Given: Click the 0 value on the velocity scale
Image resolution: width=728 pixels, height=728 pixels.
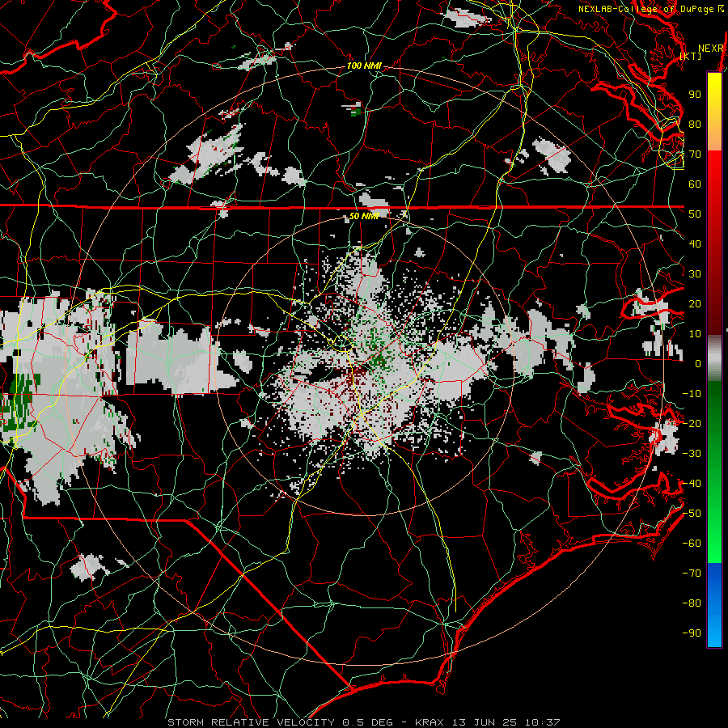Looking at the screenshot, I should click(x=698, y=363).
